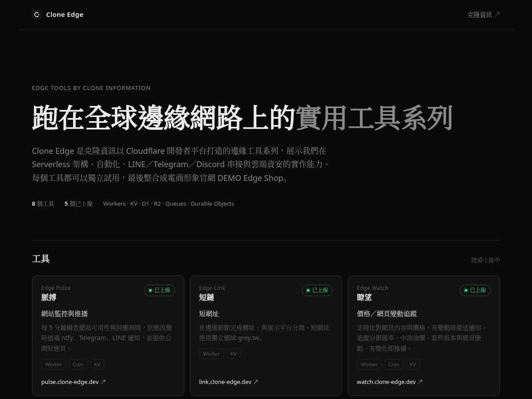Click the Workers · KV · D1 tech list

tap(168, 204)
